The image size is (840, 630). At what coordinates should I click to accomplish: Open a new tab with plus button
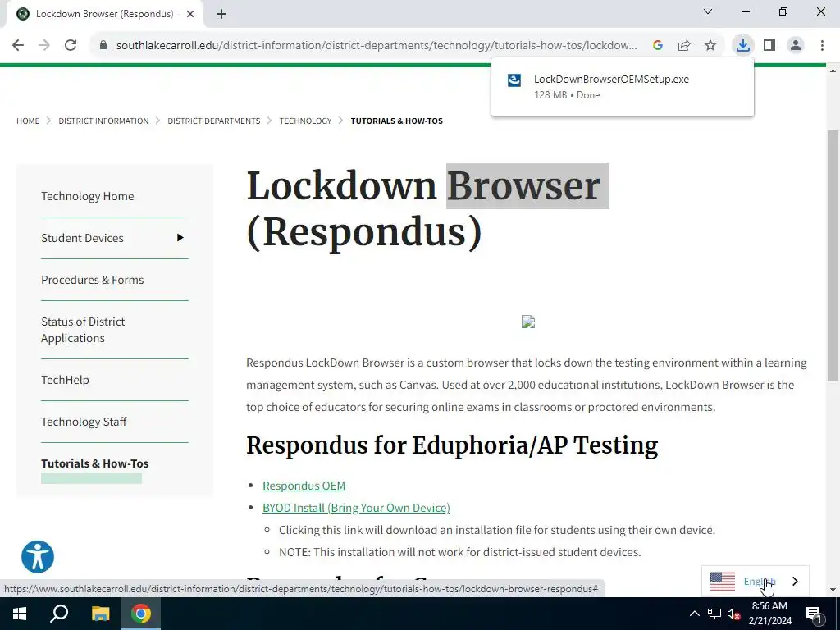pyautogui.click(x=221, y=14)
